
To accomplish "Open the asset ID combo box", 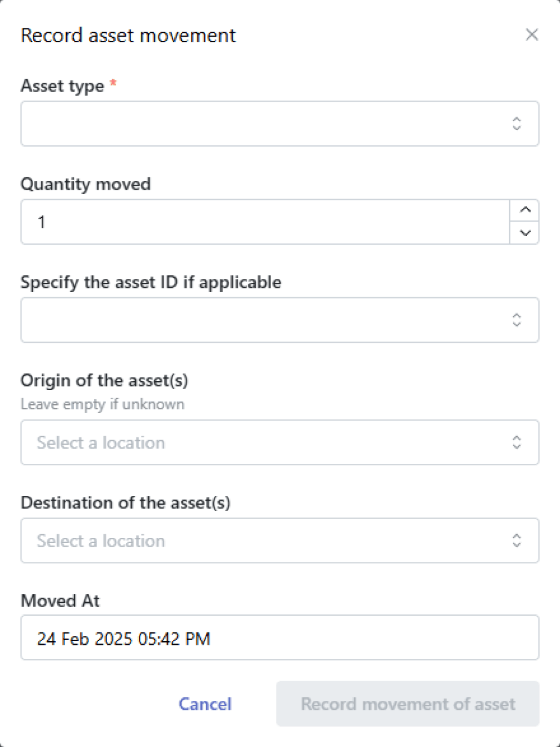I will click(280, 320).
